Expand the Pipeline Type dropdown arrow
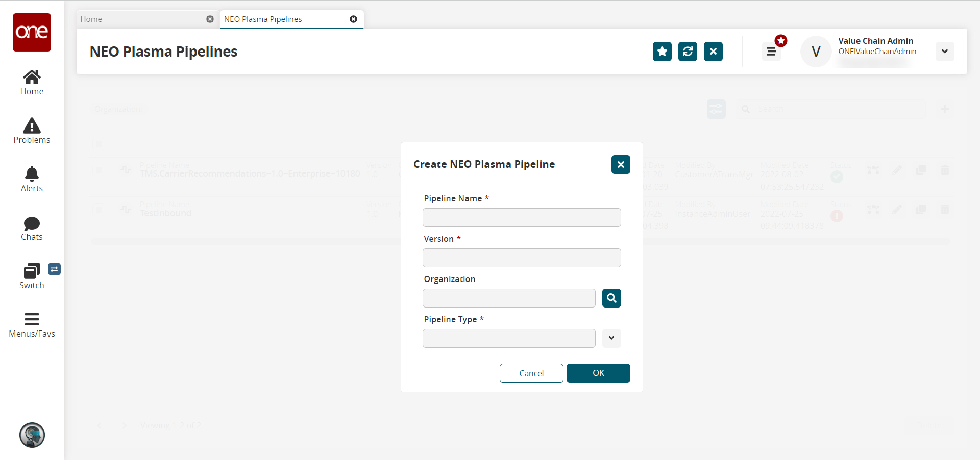 [611, 338]
